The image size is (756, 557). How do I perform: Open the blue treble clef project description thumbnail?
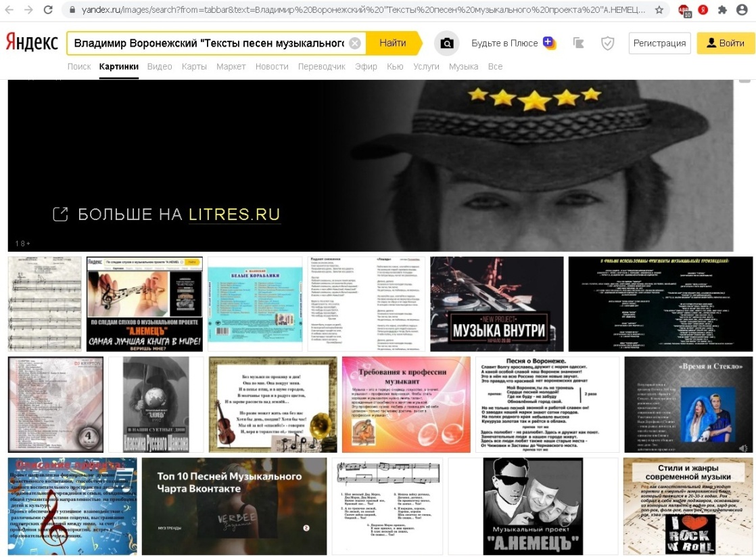(72, 506)
